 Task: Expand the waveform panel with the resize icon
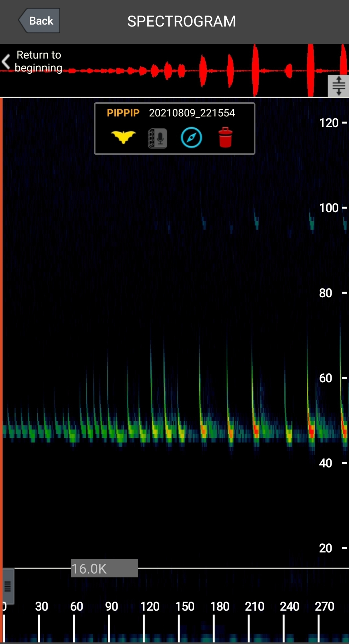point(338,86)
